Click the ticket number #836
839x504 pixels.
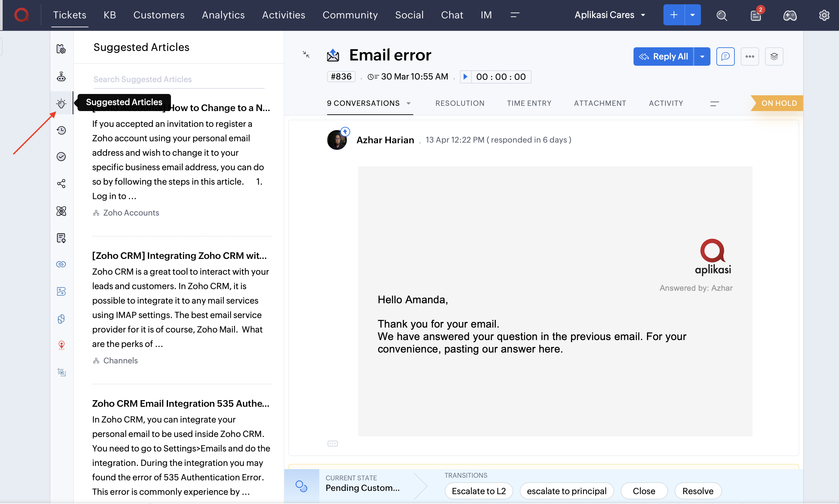tap(341, 77)
